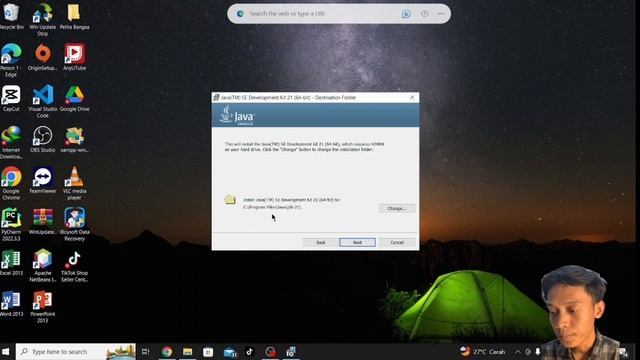Open Task View on the taskbar
640x360 pixels.
tap(146, 351)
